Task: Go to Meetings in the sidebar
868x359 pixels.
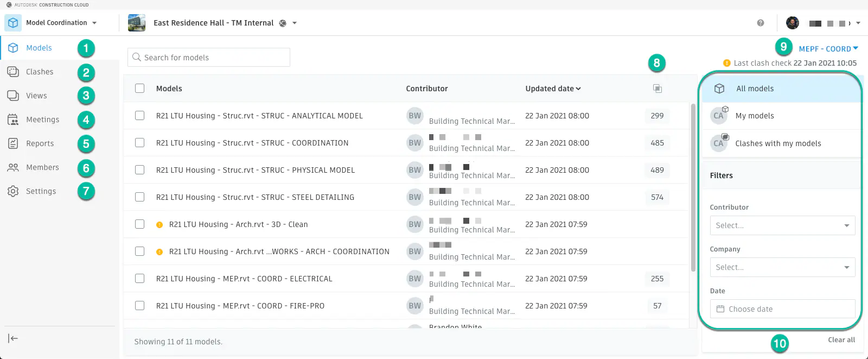Action: coord(43,119)
